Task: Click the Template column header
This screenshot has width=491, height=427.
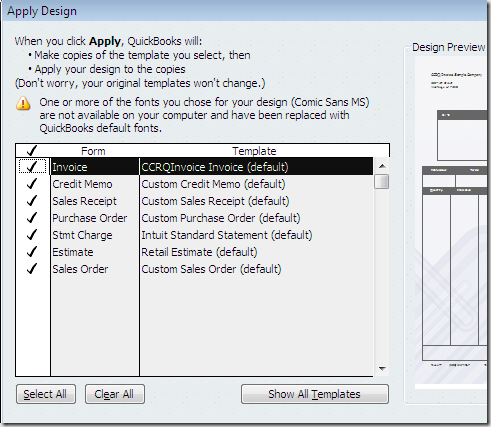Action: pyautogui.click(x=254, y=151)
